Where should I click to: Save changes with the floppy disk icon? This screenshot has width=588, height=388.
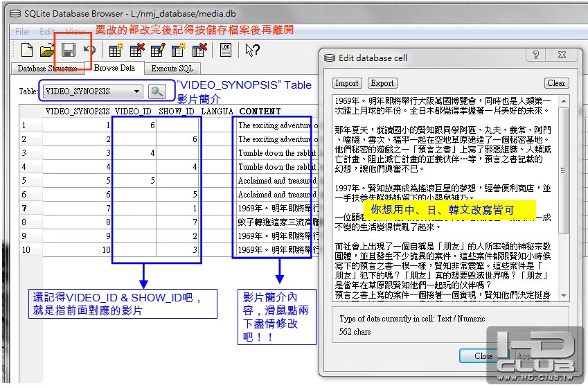pos(69,50)
